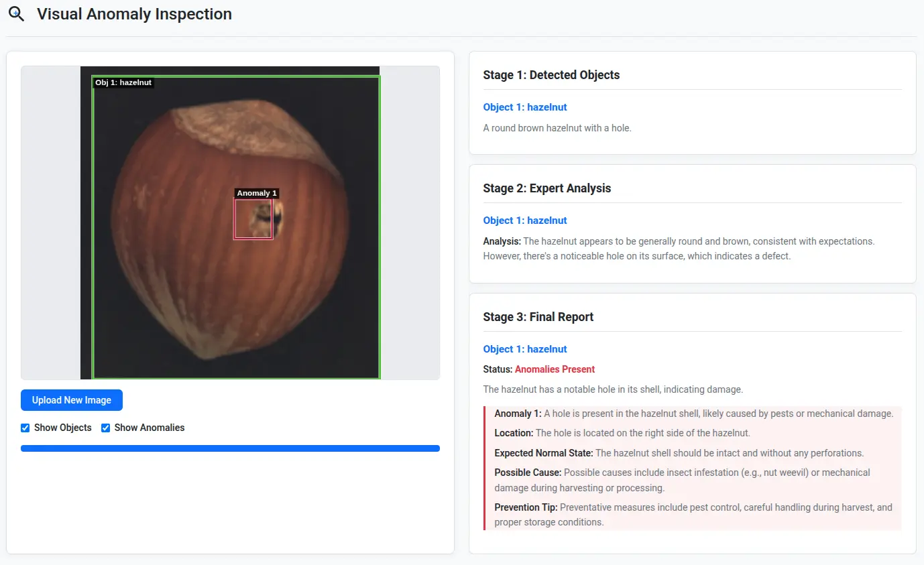Toggle the Show Objects checkbox
Screen dimensions: 924x565
25,428
